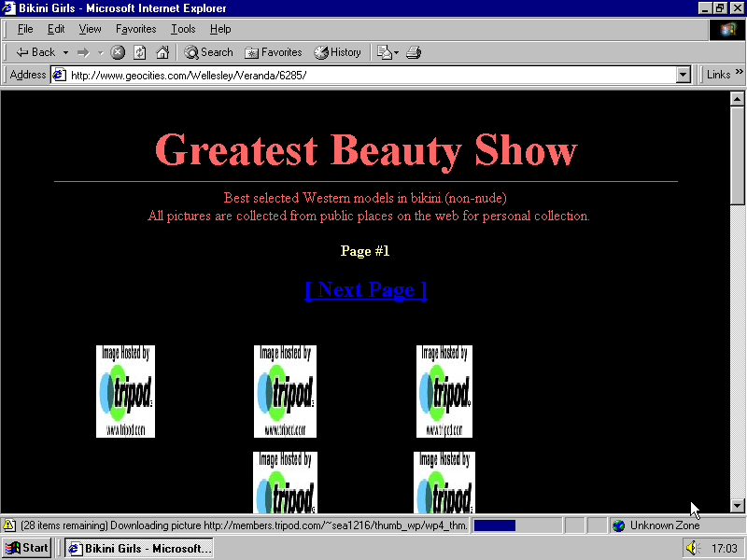Viewport: 747px width, 560px height.
Task: Click the Page #1 text
Action: pos(365,251)
